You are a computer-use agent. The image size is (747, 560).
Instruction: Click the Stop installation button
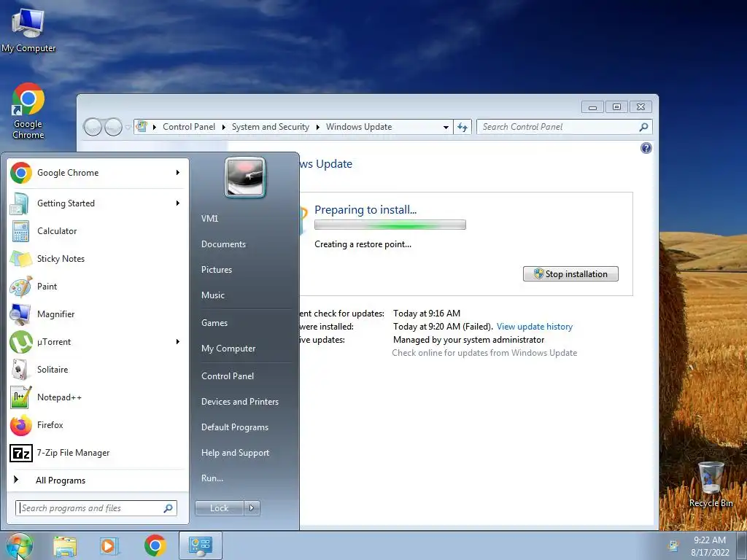[570, 274]
